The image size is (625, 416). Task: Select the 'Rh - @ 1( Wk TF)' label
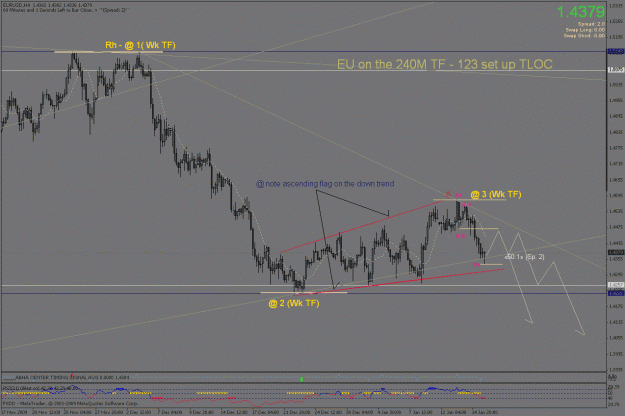[x=140, y=45]
